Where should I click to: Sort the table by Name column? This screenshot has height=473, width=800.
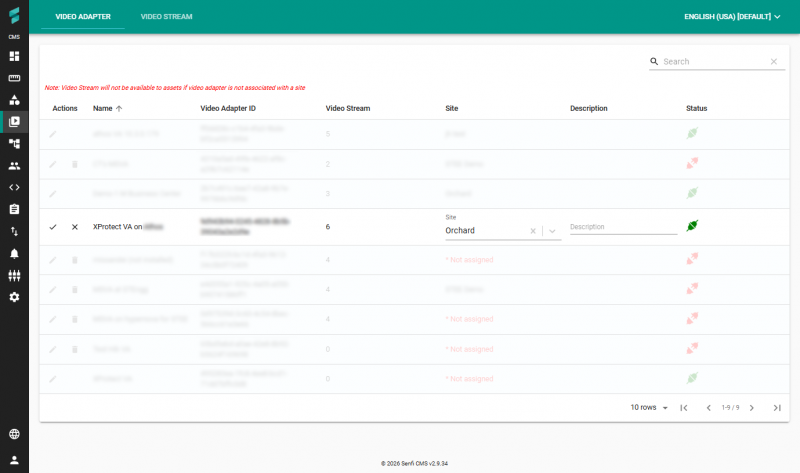(x=103, y=108)
